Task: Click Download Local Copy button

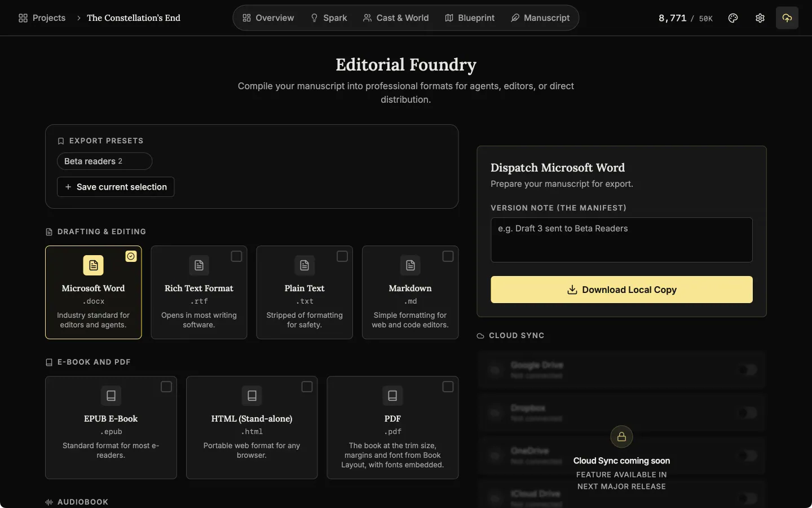Action: pos(621,290)
